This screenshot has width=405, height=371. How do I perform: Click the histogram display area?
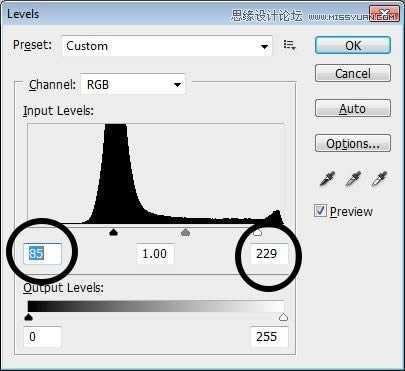[x=156, y=174]
